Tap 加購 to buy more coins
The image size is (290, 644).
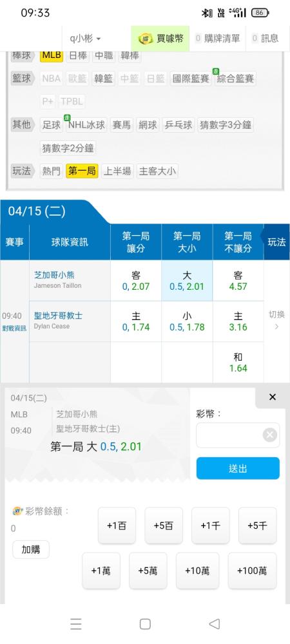click(x=31, y=549)
